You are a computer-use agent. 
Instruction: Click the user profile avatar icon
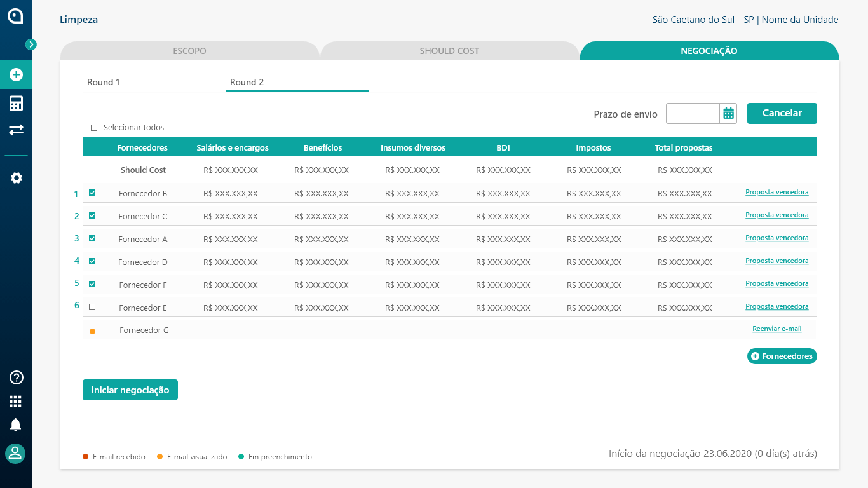coord(15,454)
